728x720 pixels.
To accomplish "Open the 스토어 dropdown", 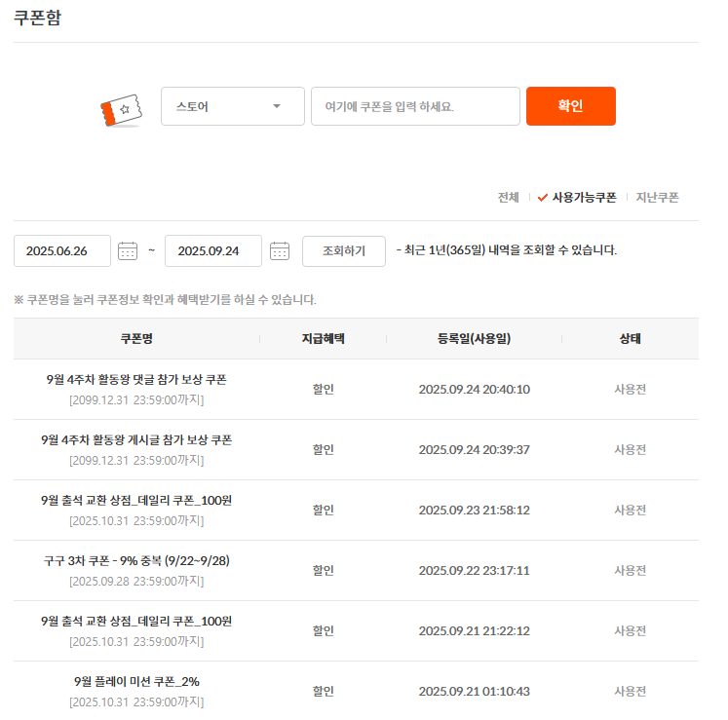I will point(232,106).
